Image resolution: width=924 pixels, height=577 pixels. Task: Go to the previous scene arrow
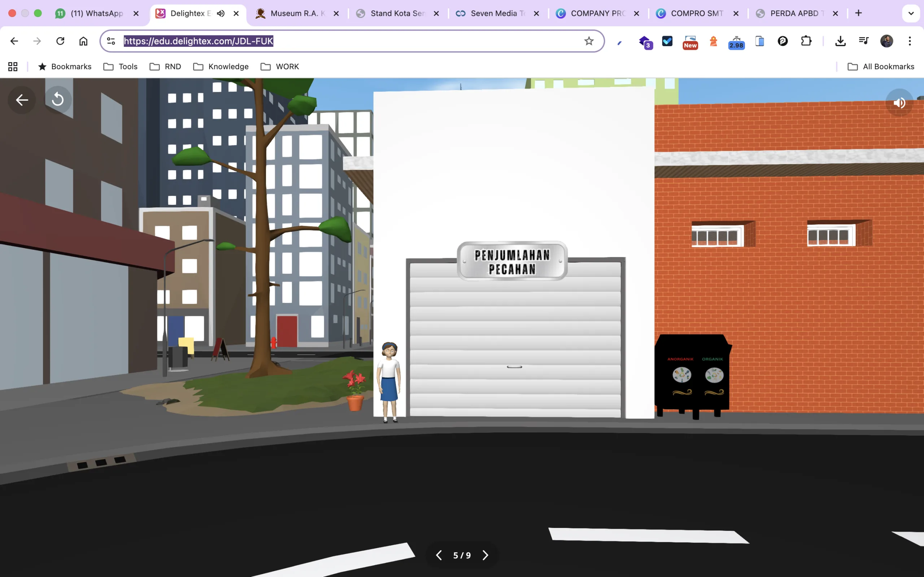[439, 555]
